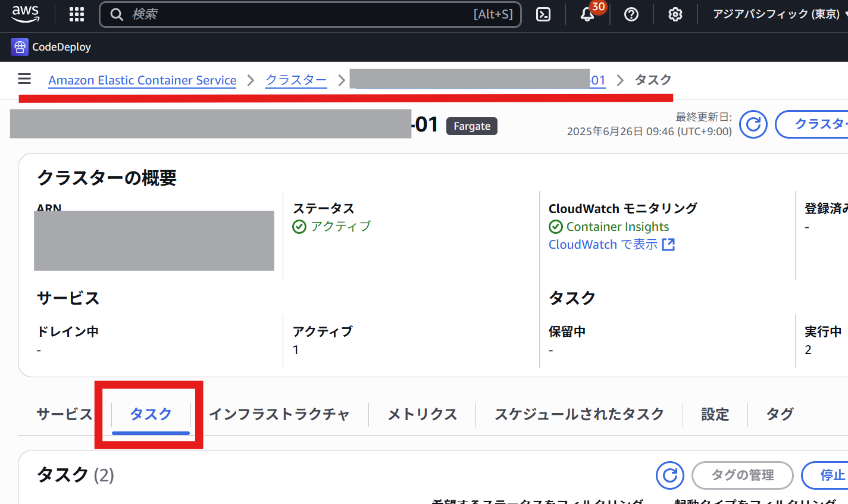Click the アクティブ services count value 1
Viewport: 848px width, 504px height.
pos(296,350)
